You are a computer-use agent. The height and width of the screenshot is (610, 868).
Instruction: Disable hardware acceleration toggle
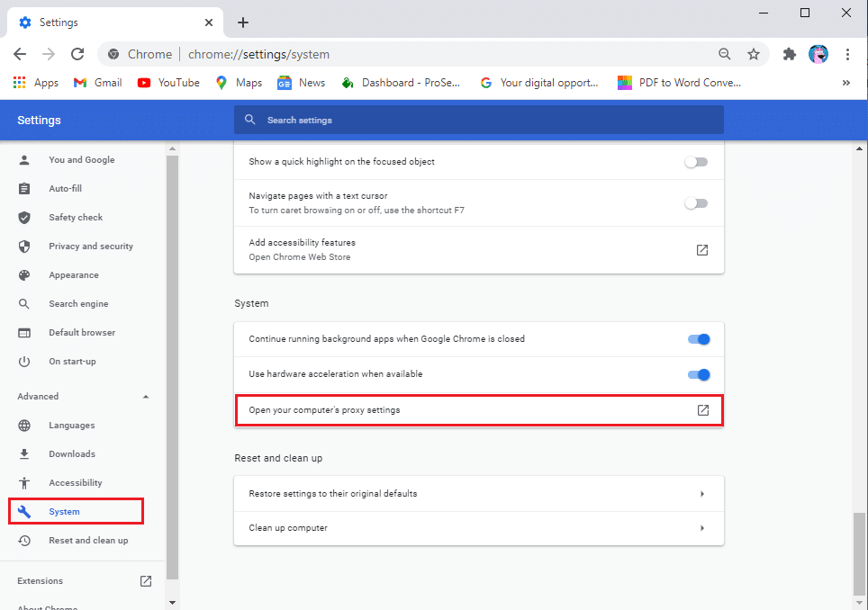[698, 374]
